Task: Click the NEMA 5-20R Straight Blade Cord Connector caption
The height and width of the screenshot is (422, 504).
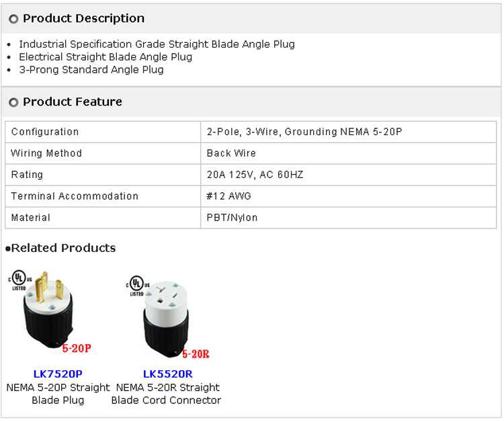Action: point(167,394)
